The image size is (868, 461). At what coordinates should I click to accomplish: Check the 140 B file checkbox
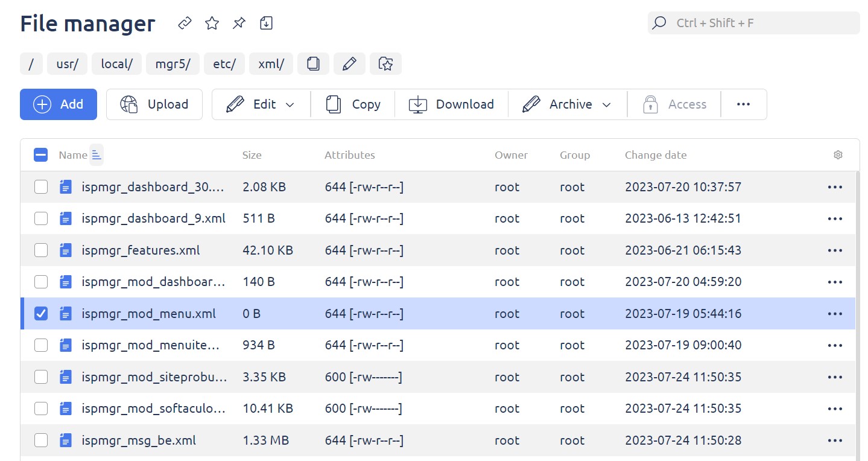[x=41, y=282]
